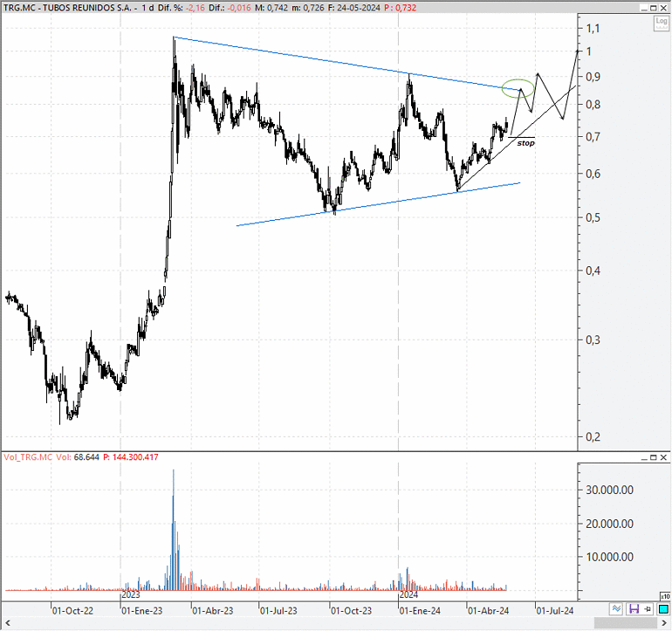Click the 20.000.00 volume axis label
The height and width of the screenshot is (631, 672).
pyautogui.click(x=609, y=524)
